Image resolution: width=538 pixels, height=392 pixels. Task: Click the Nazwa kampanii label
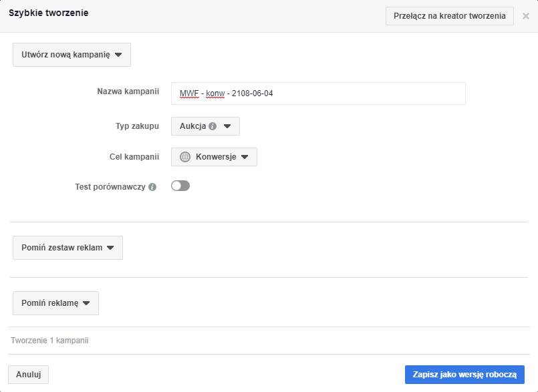coord(128,90)
